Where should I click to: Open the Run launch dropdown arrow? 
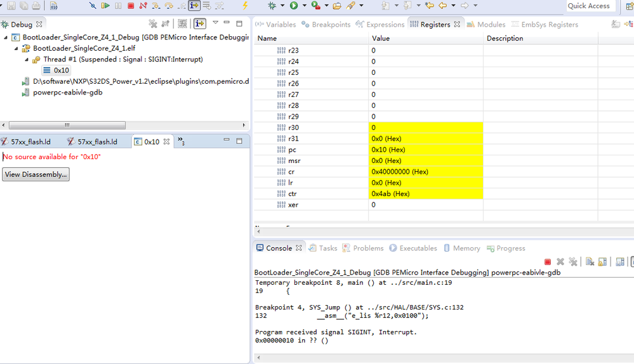(304, 6)
